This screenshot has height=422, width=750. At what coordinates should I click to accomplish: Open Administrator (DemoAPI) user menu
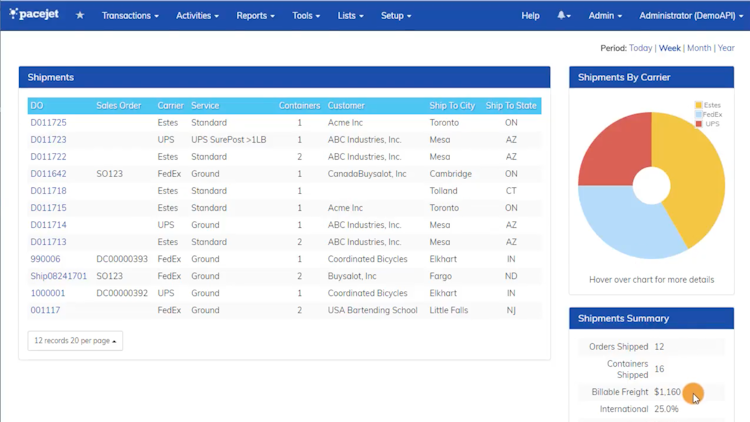(x=691, y=16)
